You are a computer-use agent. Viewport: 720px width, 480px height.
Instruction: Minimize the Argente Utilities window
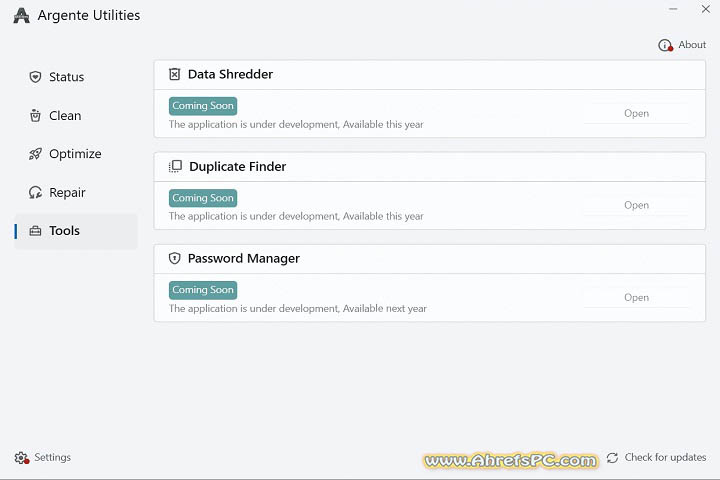point(673,9)
